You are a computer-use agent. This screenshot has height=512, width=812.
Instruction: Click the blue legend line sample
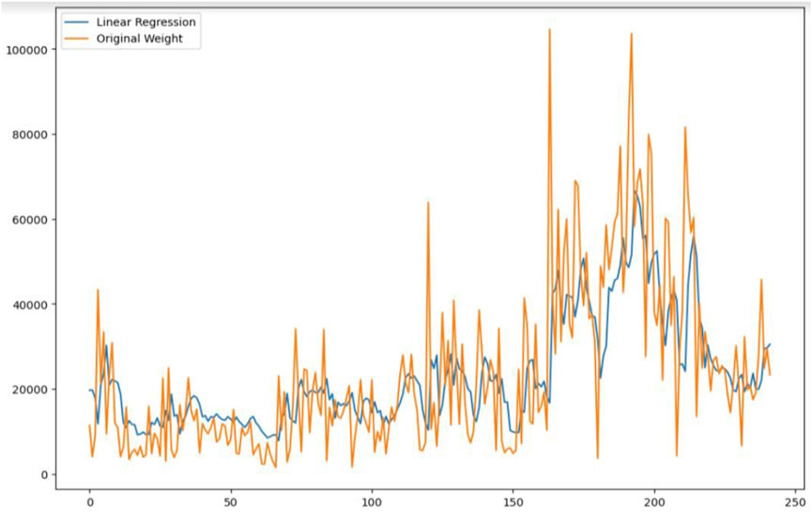(x=77, y=23)
